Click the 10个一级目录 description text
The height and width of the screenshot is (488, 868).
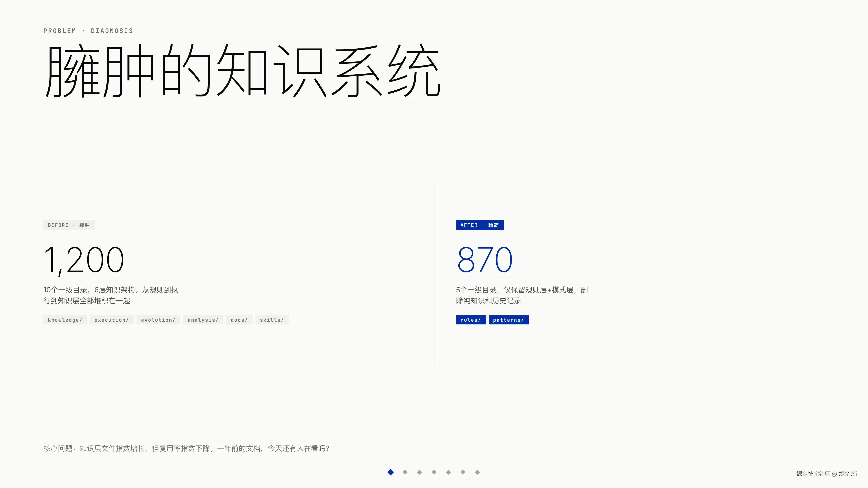(x=111, y=295)
